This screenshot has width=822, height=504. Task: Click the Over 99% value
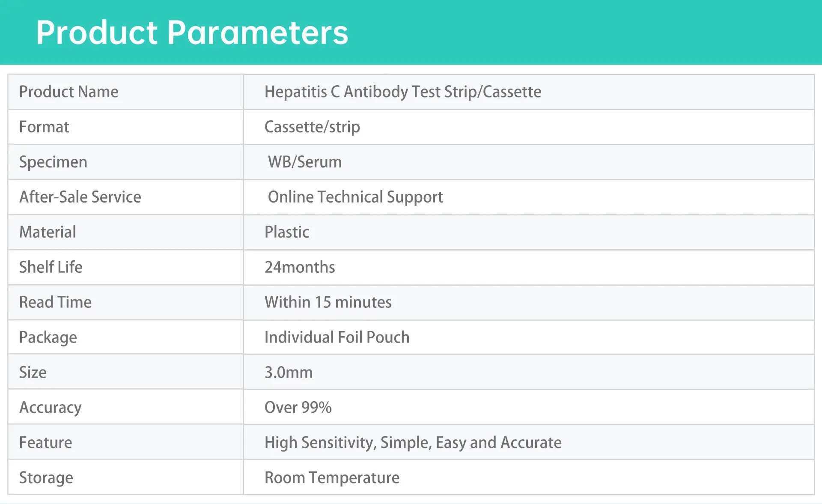(298, 408)
